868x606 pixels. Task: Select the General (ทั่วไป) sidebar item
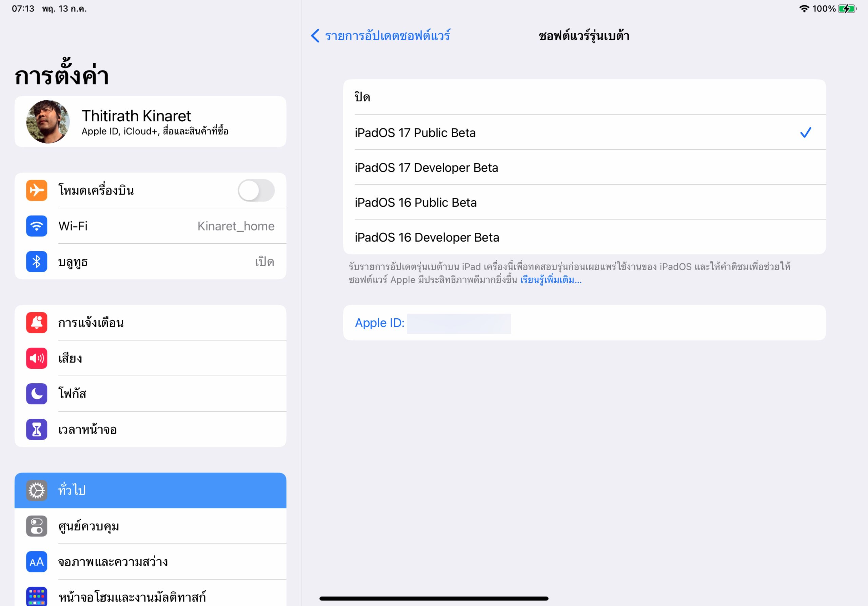point(150,490)
